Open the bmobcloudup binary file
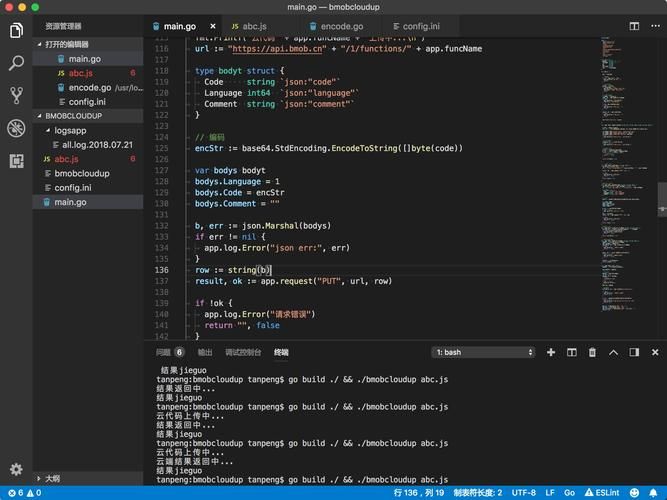 click(x=88, y=173)
